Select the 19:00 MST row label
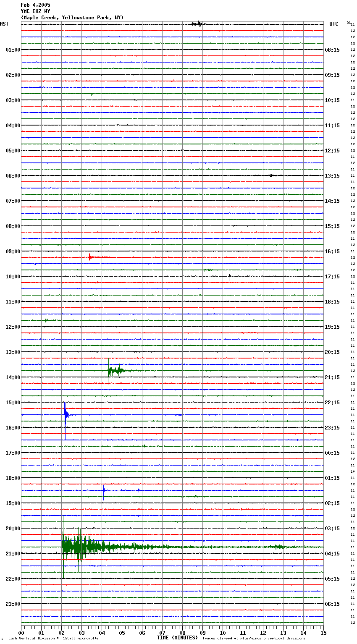 13,503
